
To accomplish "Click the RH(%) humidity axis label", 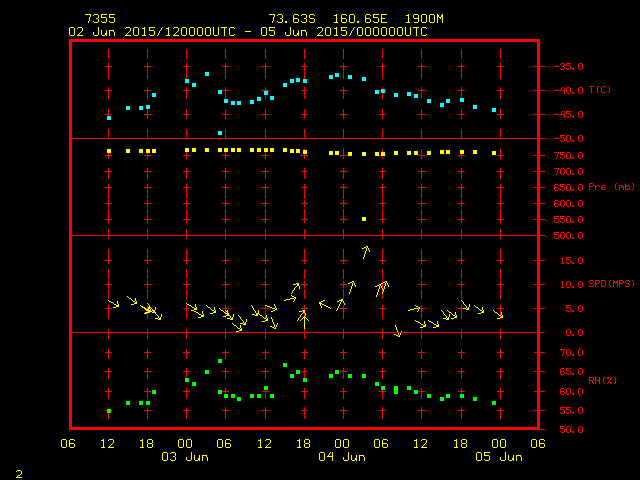I will [x=600, y=381].
